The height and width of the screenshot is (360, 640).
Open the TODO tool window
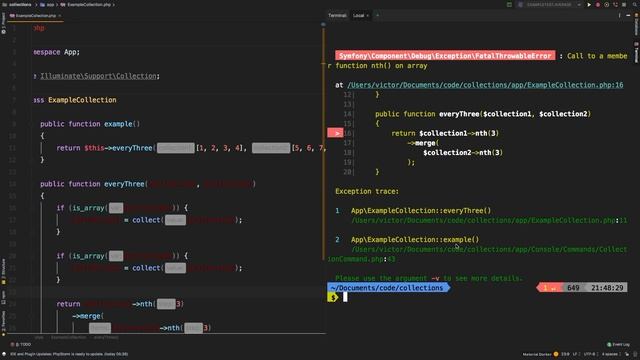20,344
